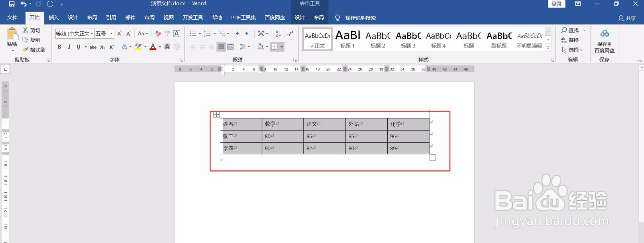Apply the red font color
This screenshot has height=243, width=644.
pos(153,47)
